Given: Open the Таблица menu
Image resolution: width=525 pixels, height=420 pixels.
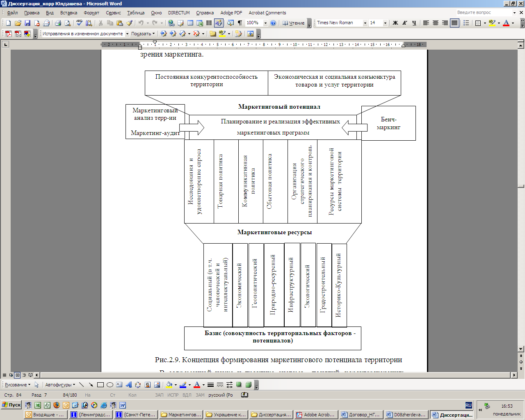Looking at the screenshot, I should [136, 13].
